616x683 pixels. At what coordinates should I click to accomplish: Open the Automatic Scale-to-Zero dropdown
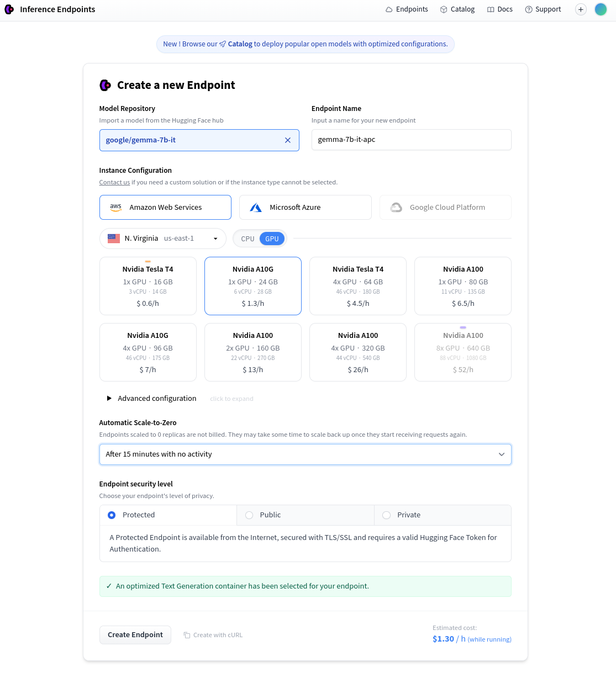(x=305, y=454)
